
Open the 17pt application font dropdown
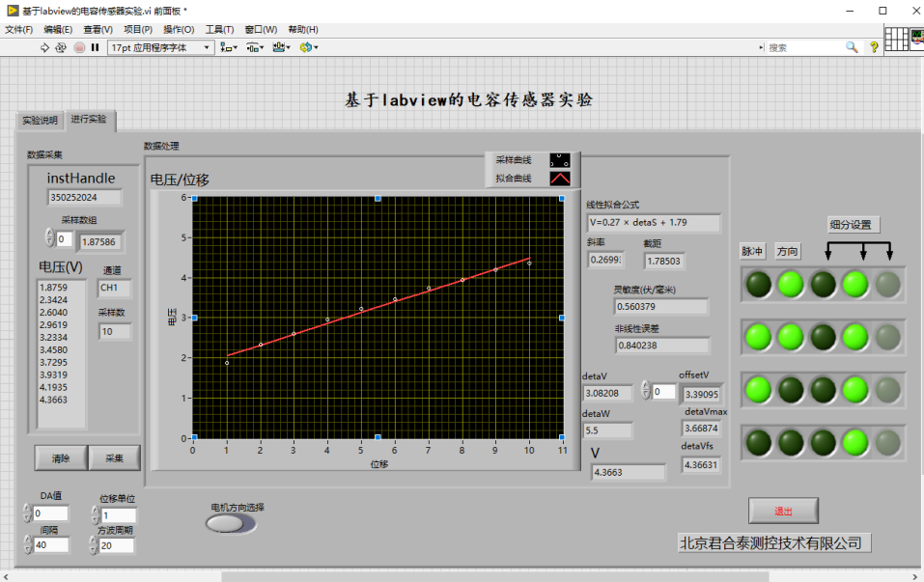[x=161, y=47]
